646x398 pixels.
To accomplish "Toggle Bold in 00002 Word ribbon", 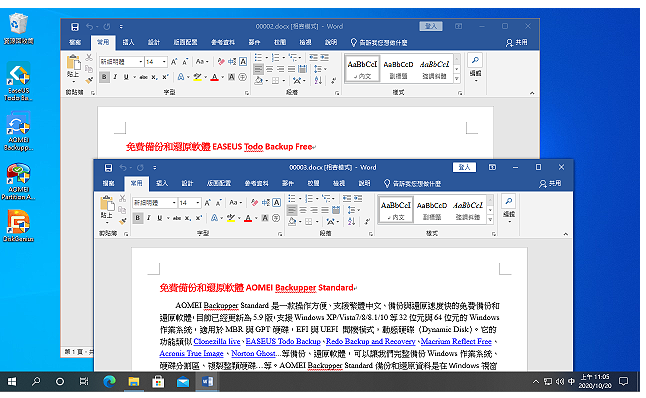I will point(104,77).
